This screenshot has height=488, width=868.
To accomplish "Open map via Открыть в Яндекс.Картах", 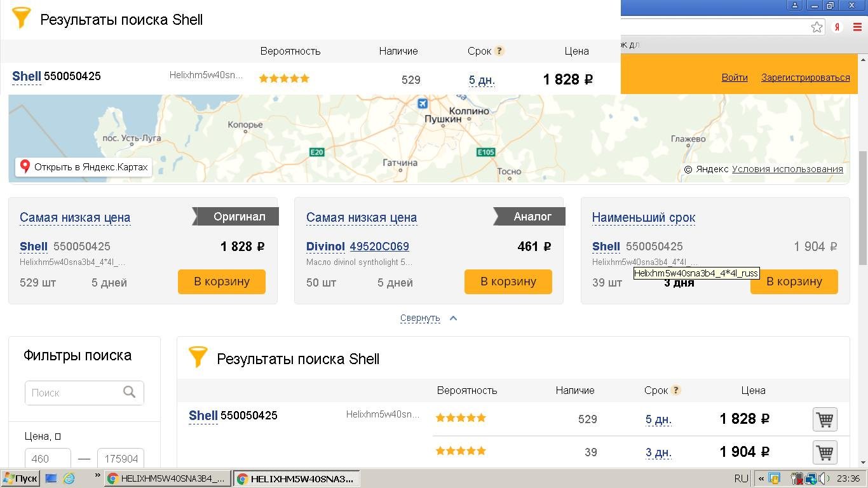I will coord(83,167).
